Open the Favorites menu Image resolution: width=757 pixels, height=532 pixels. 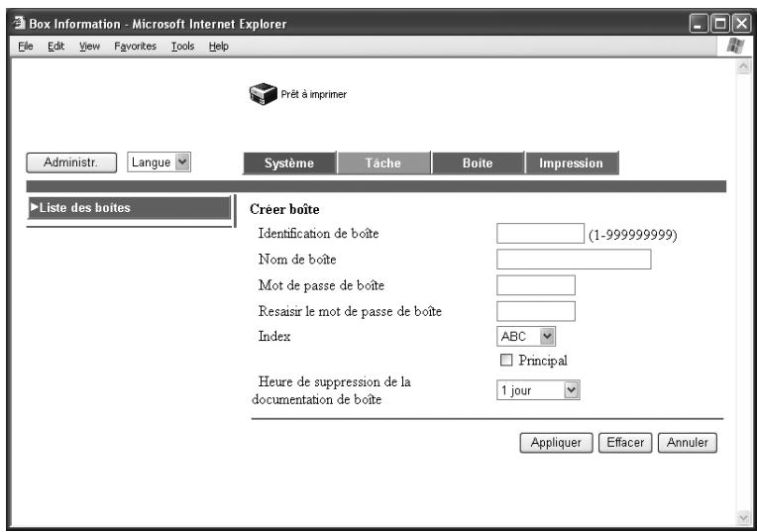click(x=135, y=47)
